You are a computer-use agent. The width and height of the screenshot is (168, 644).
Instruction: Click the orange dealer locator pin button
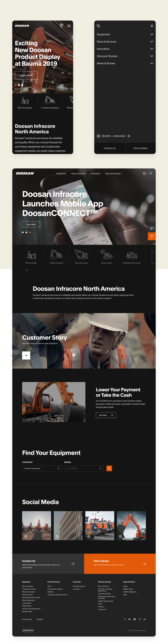coord(152,236)
